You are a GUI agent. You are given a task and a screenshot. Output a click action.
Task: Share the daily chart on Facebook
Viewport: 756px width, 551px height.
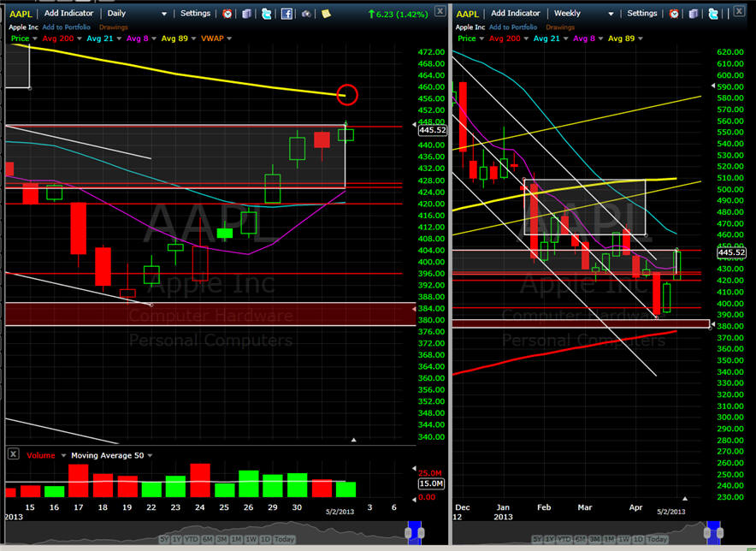[286, 14]
